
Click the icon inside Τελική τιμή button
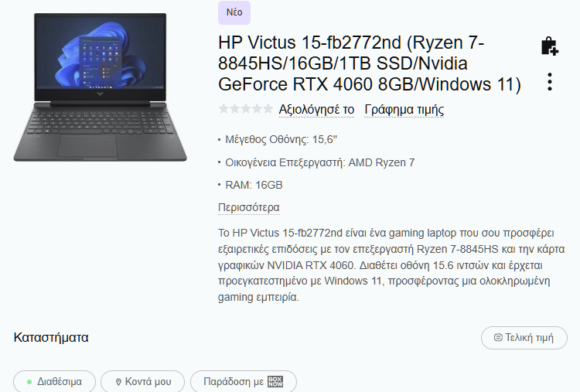coord(498,337)
